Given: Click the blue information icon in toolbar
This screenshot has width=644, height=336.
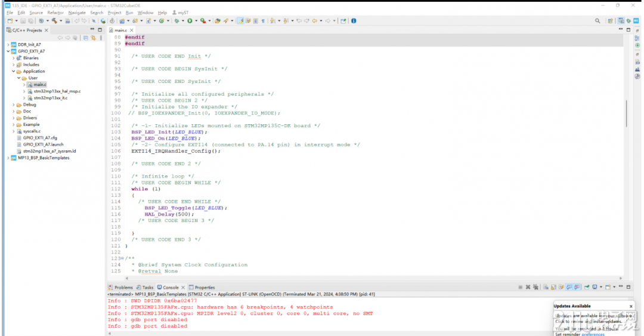Looking at the screenshot, I should (x=354, y=20).
